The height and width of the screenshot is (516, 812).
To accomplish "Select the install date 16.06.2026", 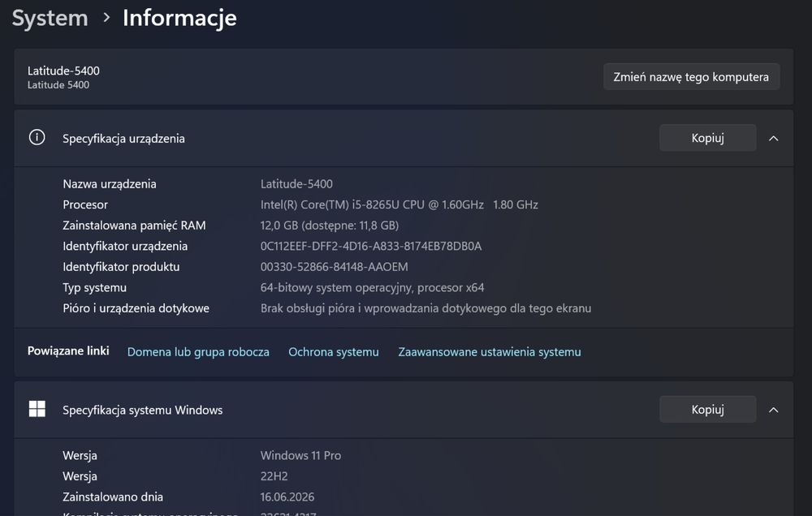I will pyautogui.click(x=287, y=497).
